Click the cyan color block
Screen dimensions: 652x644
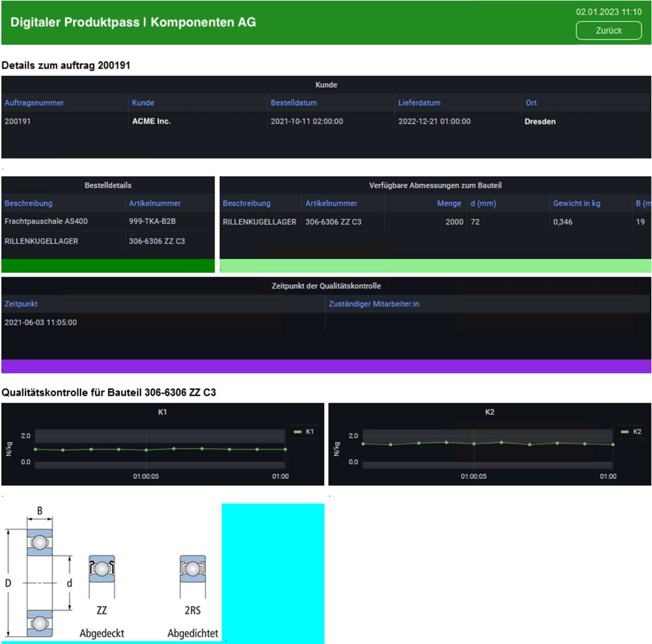click(273, 573)
